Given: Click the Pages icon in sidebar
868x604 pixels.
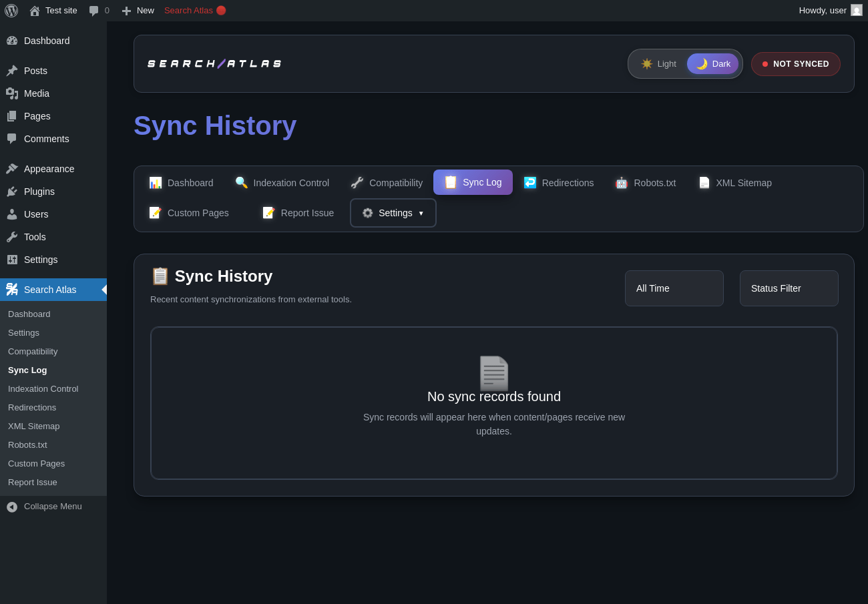Looking at the screenshot, I should click(x=12, y=116).
